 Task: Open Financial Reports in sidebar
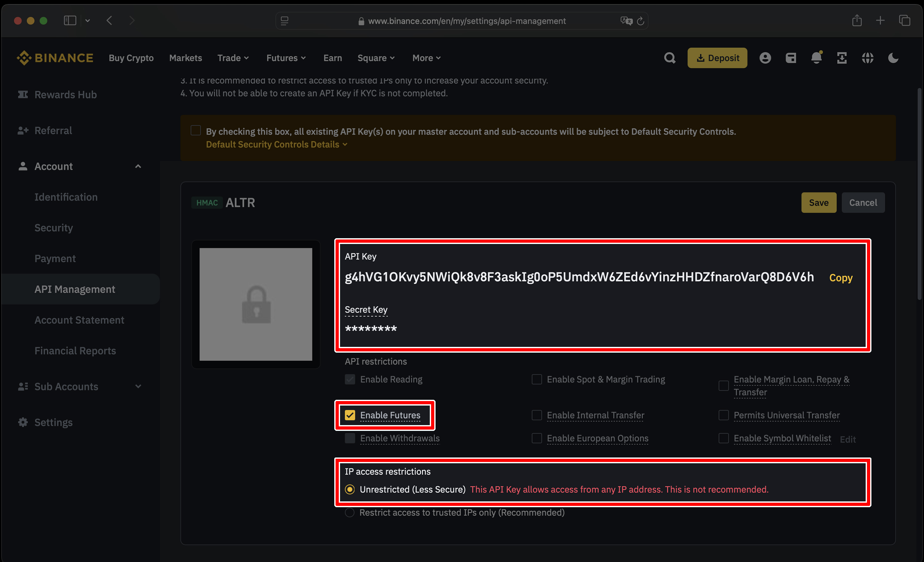pyautogui.click(x=75, y=351)
